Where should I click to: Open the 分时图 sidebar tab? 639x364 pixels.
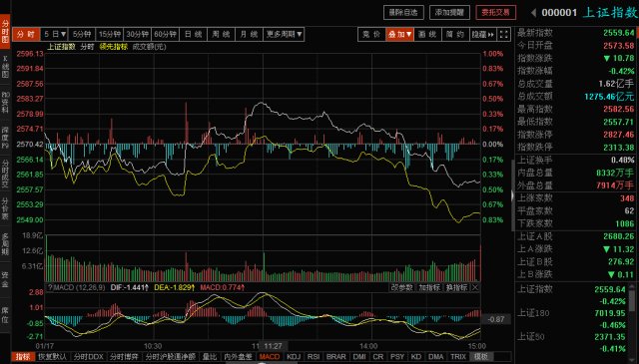tap(5, 31)
